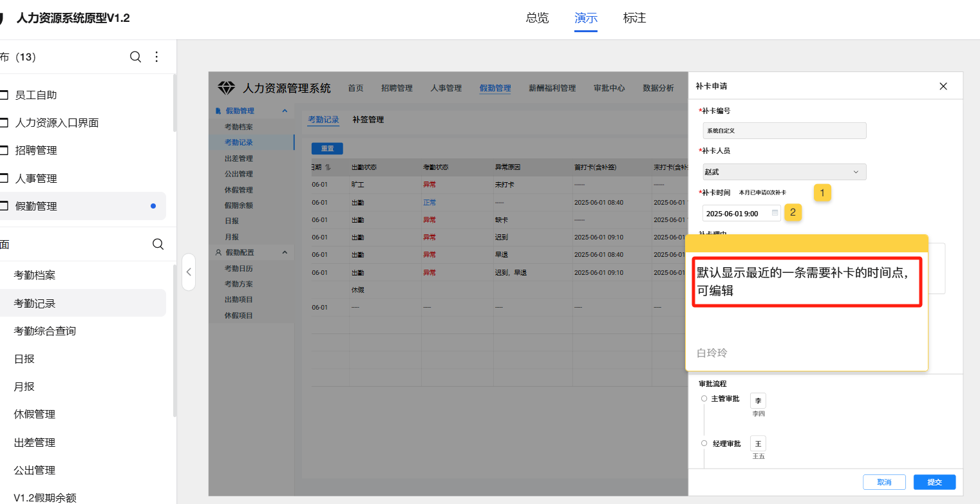Open the 补卡人员 dropdown showing 赵武

click(x=784, y=172)
